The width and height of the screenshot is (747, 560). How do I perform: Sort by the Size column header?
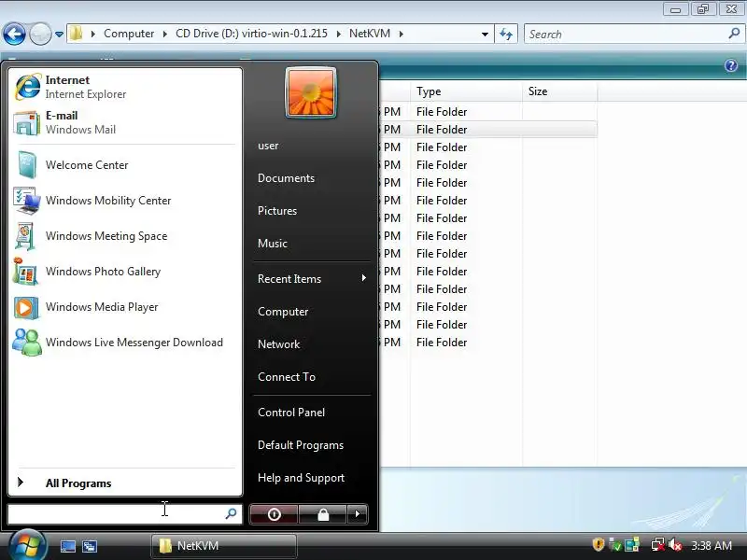[x=559, y=91]
